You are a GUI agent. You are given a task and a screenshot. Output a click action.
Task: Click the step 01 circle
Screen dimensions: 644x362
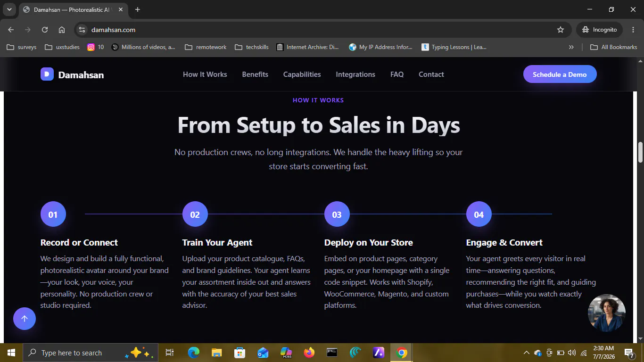tap(53, 214)
